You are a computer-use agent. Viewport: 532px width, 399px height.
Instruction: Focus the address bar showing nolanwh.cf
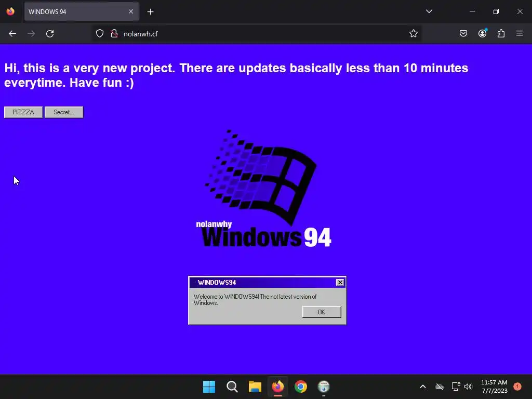pyautogui.click(x=256, y=34)
